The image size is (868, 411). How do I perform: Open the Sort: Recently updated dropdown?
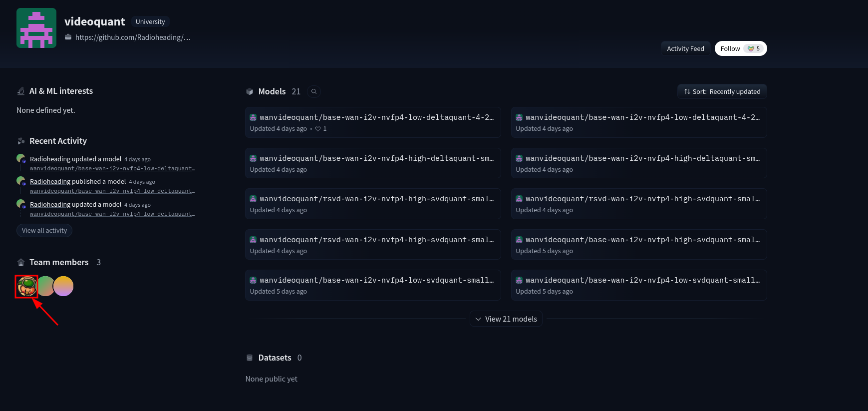(722, 91)
